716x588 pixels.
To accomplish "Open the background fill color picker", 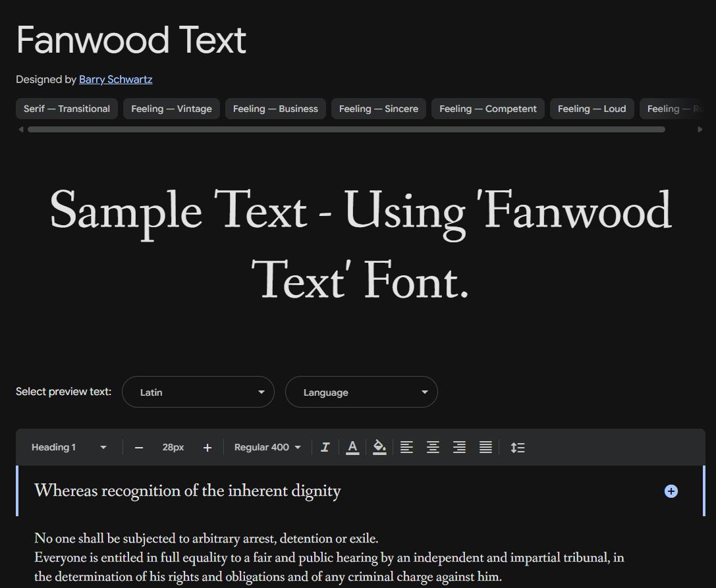I will pyautogui.click(x=379, y=447).
